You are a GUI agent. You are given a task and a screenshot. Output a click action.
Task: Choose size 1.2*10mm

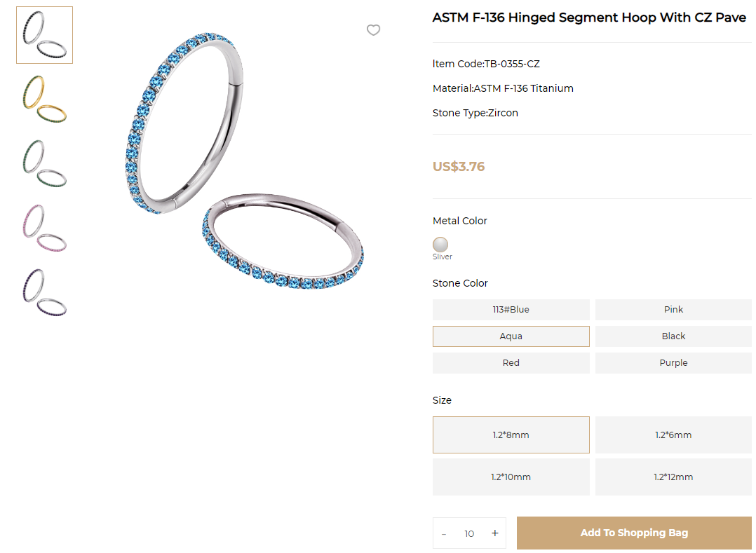(511, 477)
